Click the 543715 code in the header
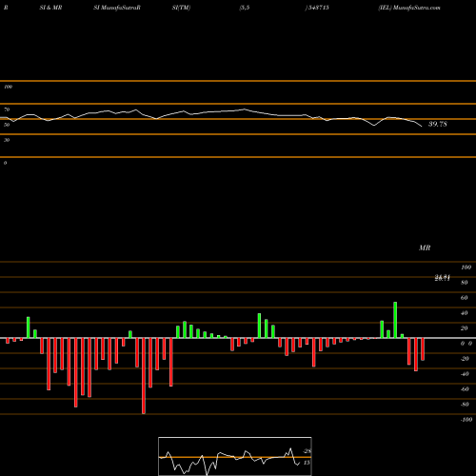The height and width of the screenshot is (476, 476). tap(319, 8)
